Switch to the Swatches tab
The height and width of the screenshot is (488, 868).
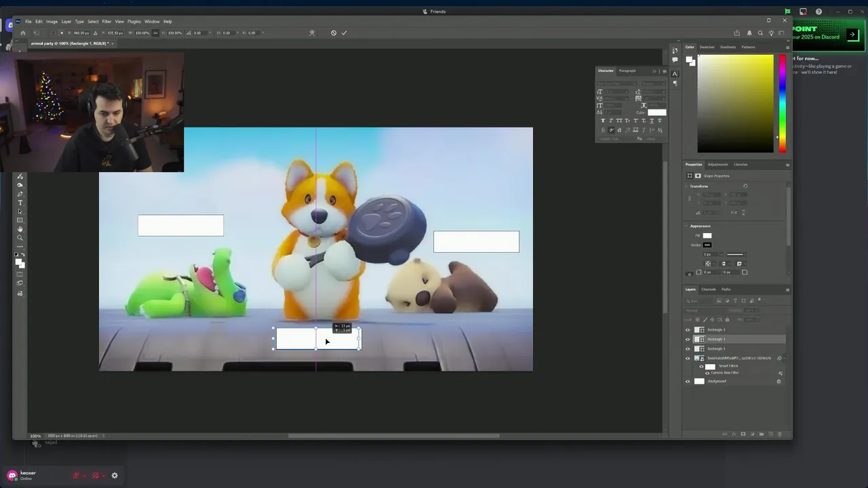[707, 47]
